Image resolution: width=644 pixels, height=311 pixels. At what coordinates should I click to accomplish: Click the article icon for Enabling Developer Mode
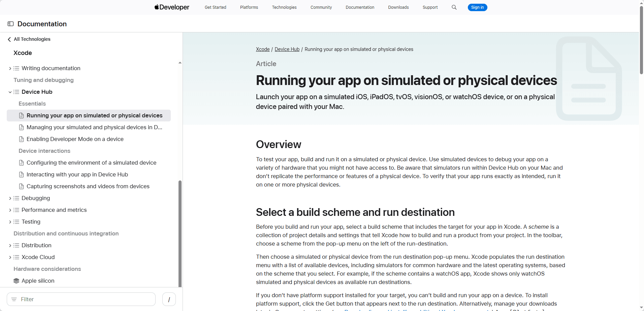point(22,139)
